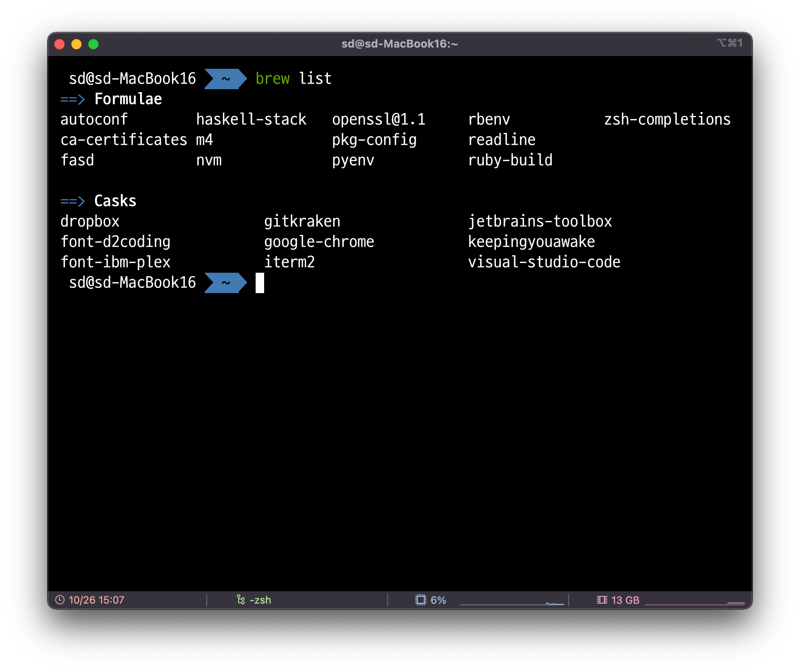Click the 10/26 15:07 date in status bar
This screenshot has height=672, width=800.
tap(96, 600)
